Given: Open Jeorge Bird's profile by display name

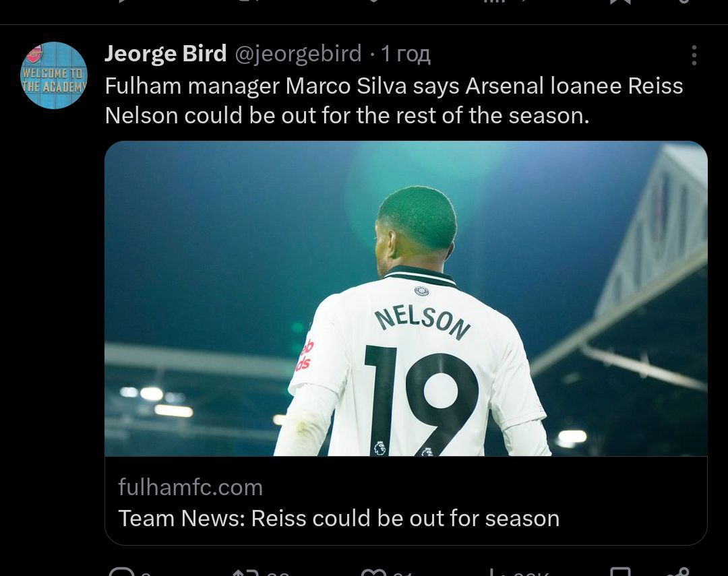Looking at the screenshot, I should coord(165,54).
